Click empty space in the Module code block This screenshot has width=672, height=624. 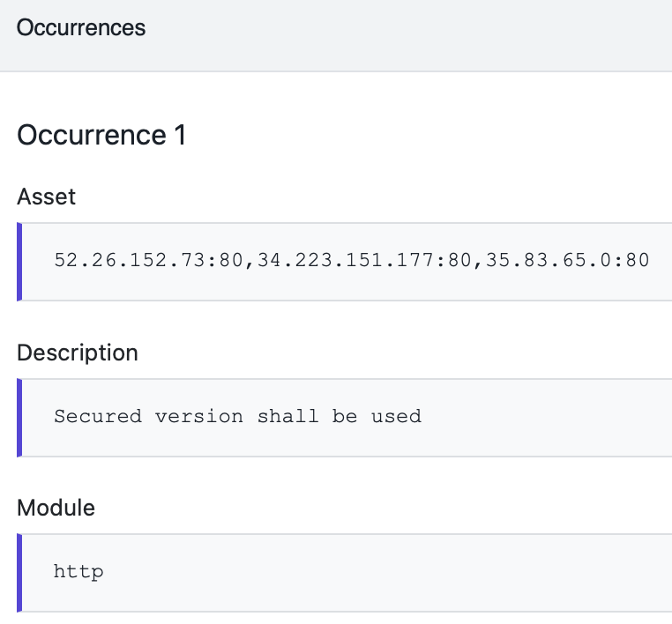tap(385, 573)
